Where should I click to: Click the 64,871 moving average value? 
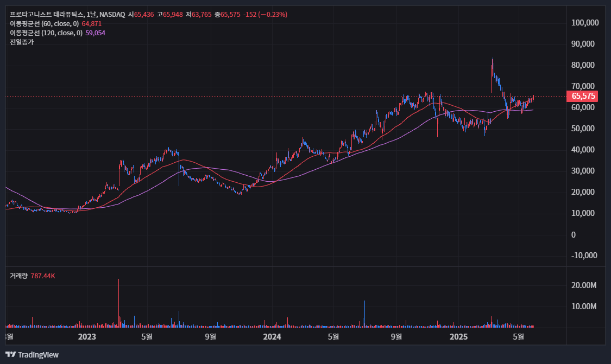pos(92,24)
